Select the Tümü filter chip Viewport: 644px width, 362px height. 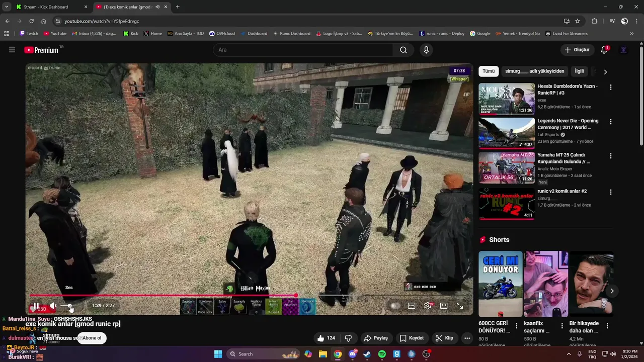pos(489,71)
